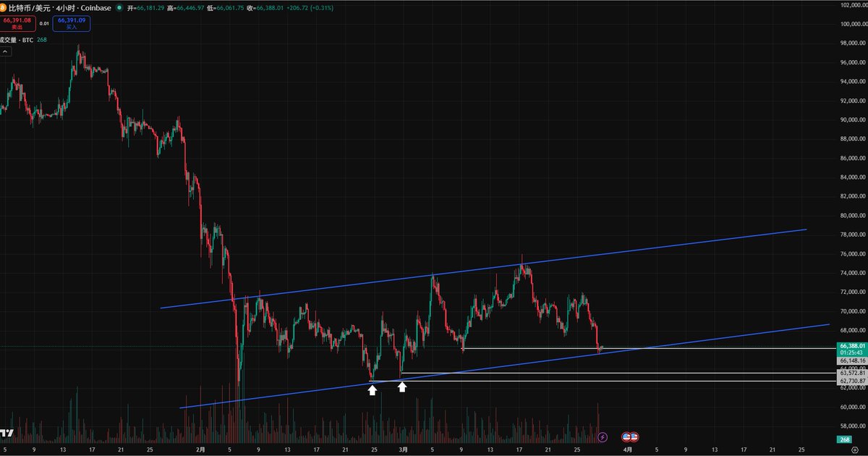The image size is (868, 456).
Task: Open the right US flag economic event
Action: click(634, 436)
